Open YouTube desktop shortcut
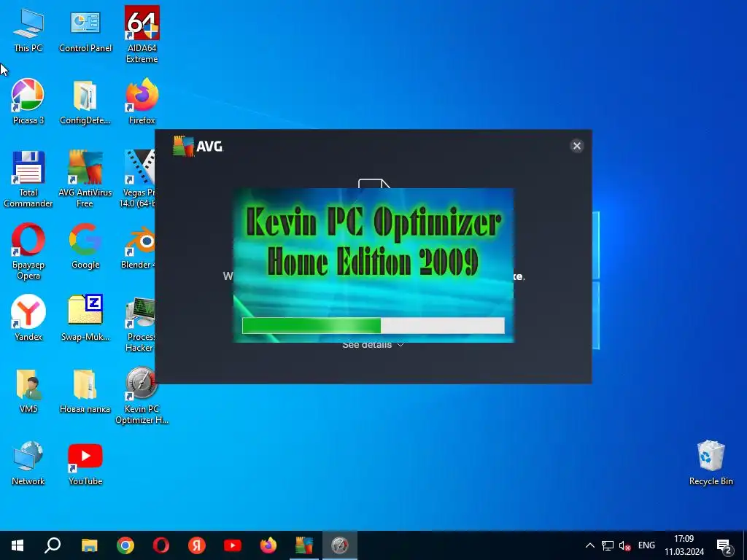This screenshot has width=747, height=560. (x=85, y=464)
